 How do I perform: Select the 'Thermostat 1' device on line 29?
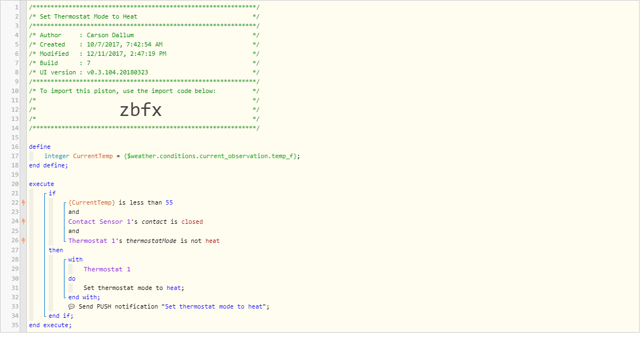[x=107, y=269]
